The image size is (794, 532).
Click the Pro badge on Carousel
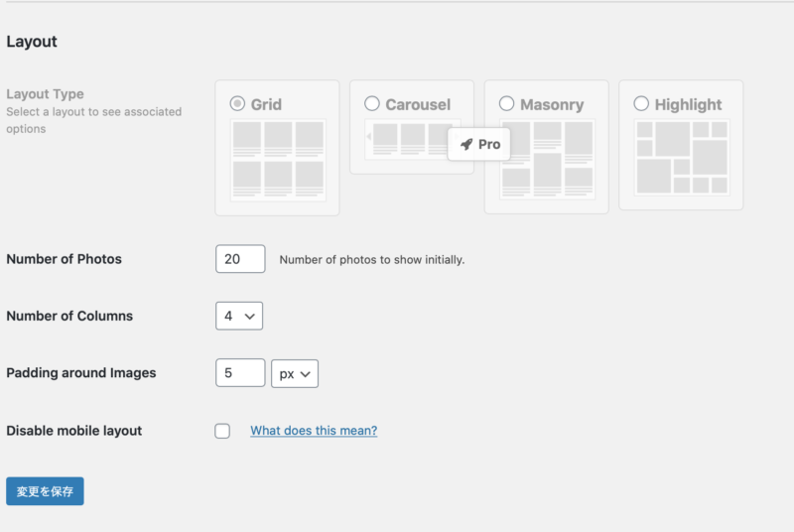point(479,144)
